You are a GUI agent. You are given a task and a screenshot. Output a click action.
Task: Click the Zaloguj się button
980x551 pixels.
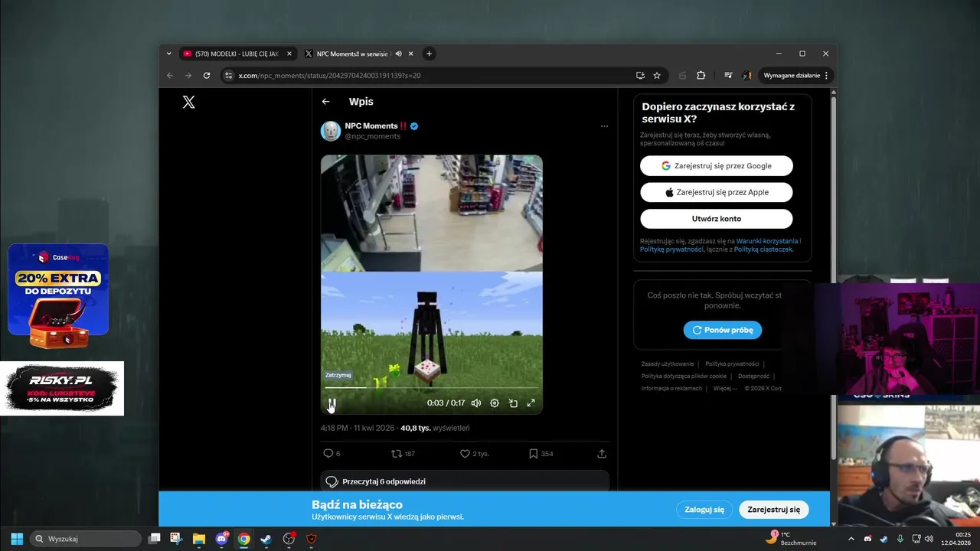coord(704,510)
